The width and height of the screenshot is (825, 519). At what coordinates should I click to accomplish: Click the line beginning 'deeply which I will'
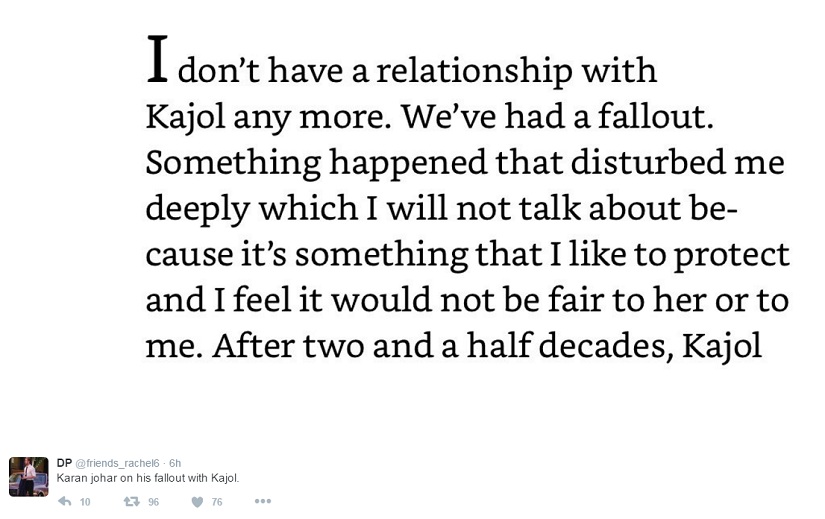441,208
